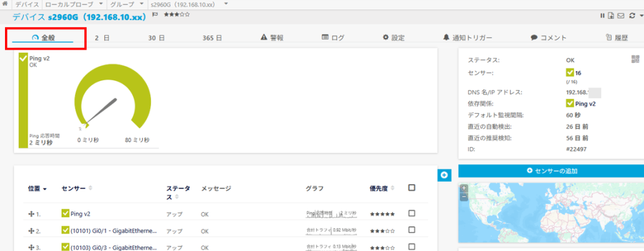Click the flag icon beside device name
This screenshot has height=251, width=644.
click(x=155, y=15)
